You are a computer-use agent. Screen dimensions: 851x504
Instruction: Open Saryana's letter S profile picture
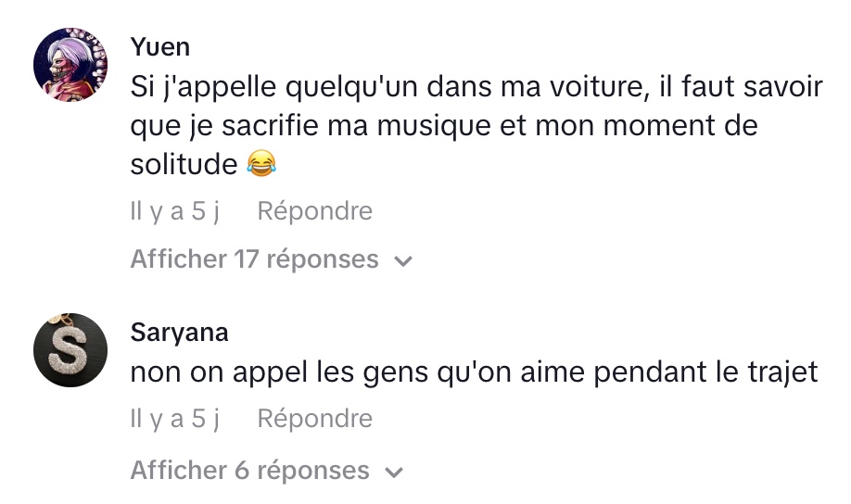click(x=70, y=351)
